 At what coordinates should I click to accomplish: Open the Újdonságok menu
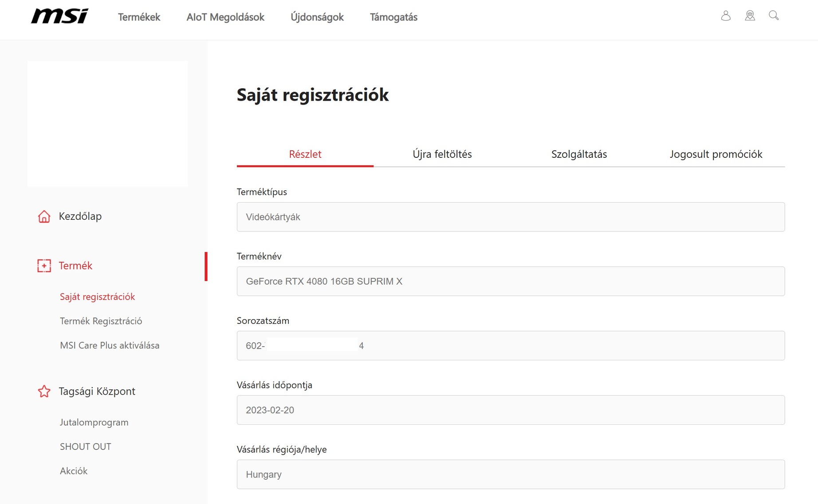(x=317, y=17)
